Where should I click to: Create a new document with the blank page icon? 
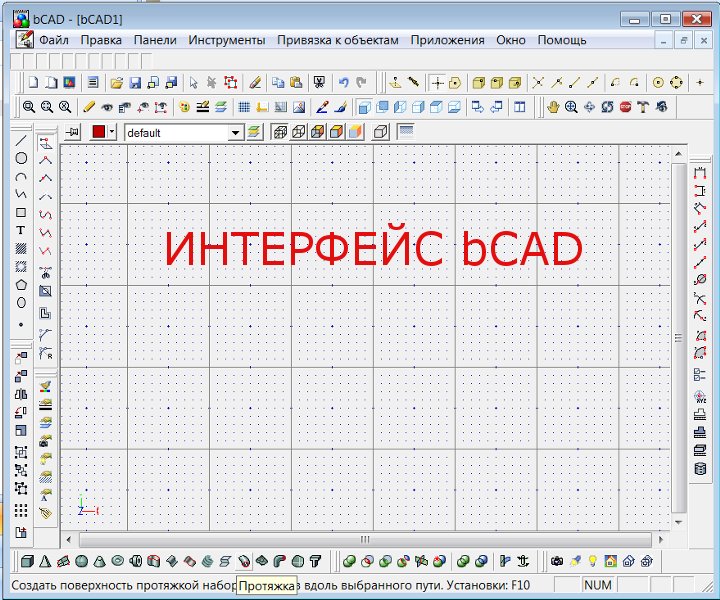pyautogui.click(x=33, y=83)
